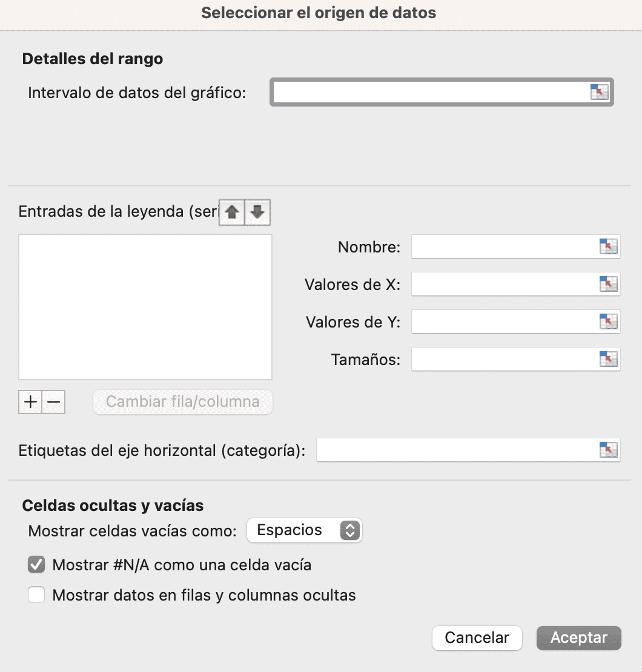This screenshot has width=642, height=672.
Task: Uncheck Mostrar #N/A como una celda vacía
Action: pos(36,564)
